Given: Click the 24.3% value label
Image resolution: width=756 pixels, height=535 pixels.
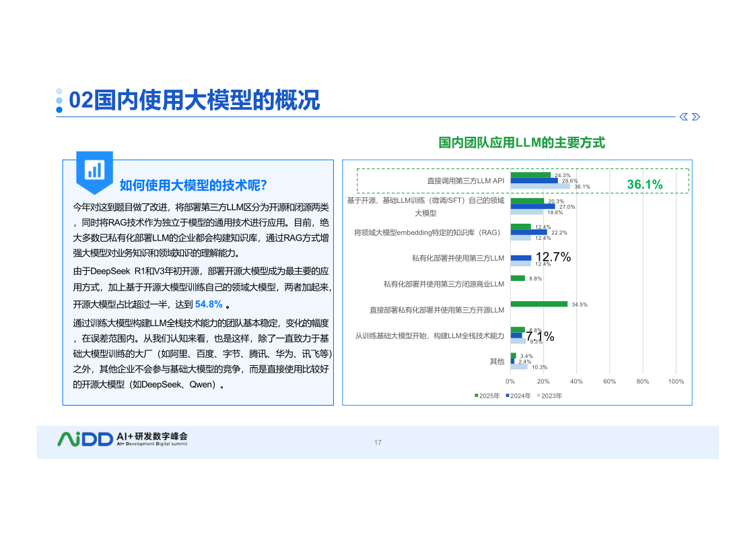Looking at the screenshot, I should (563, 175).
